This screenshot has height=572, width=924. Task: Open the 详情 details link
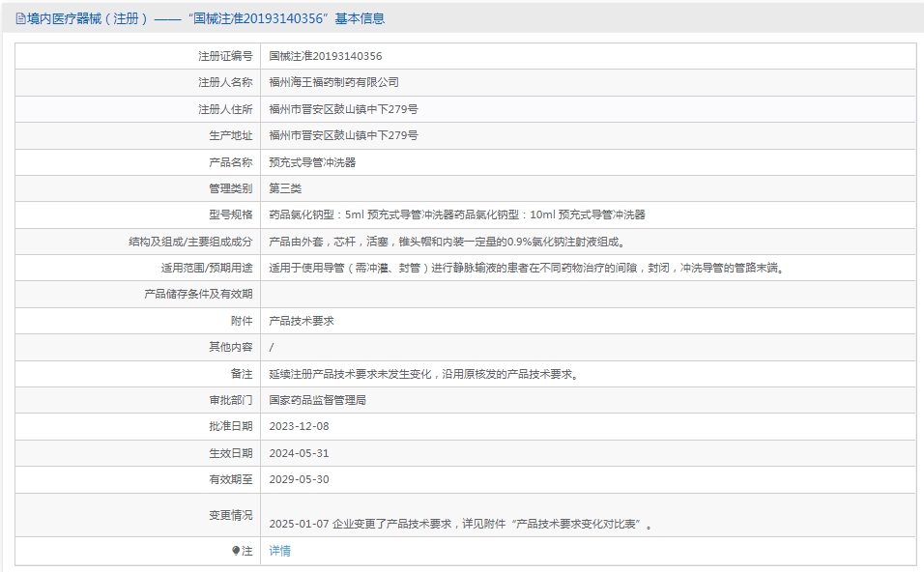coord(280,551)
